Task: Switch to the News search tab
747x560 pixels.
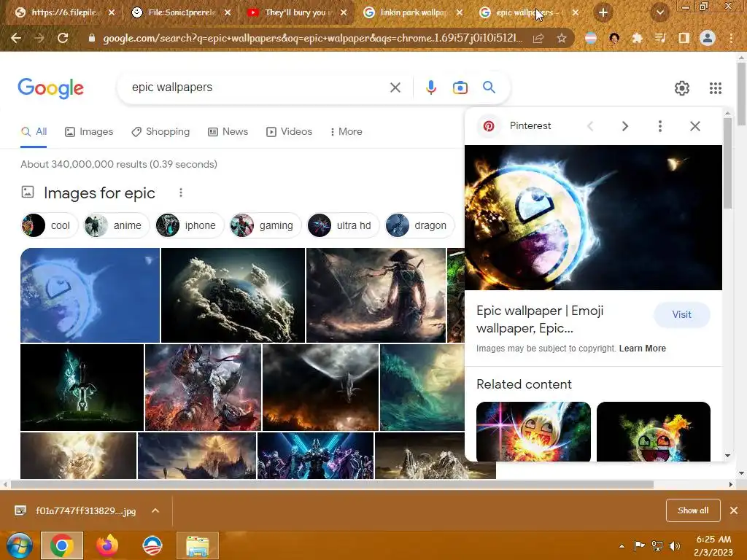Action: pyautogui.click(x=228, y=132)
